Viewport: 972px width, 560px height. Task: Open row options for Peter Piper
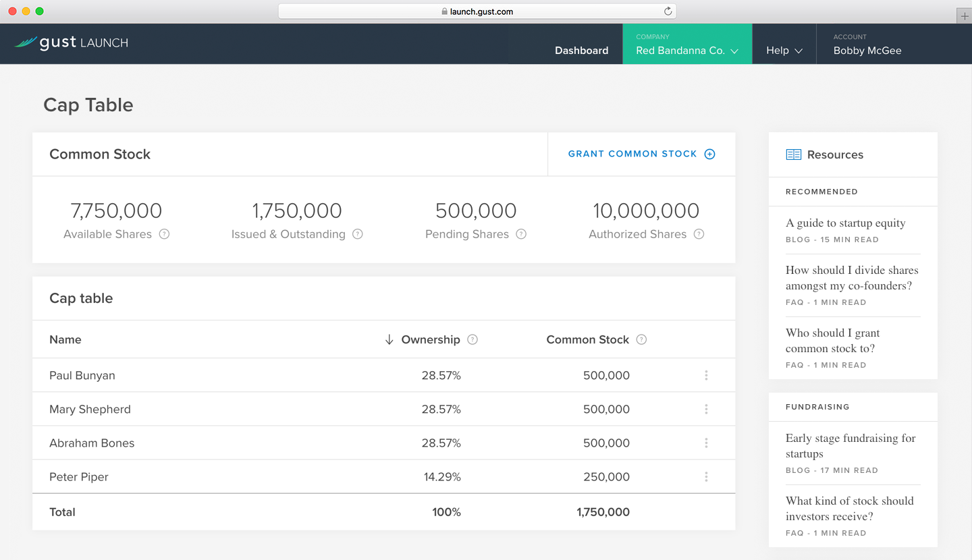(x=706, y=476)
